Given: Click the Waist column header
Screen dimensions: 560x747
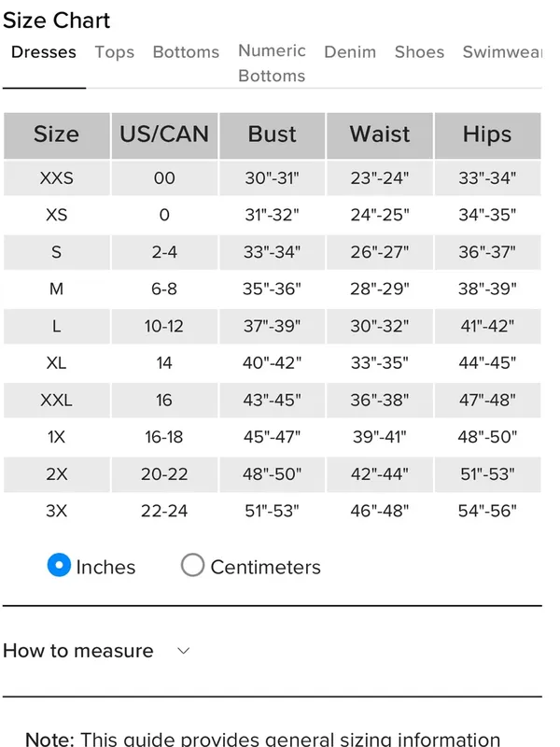Looking at the screenshot, I should point(380,135).
